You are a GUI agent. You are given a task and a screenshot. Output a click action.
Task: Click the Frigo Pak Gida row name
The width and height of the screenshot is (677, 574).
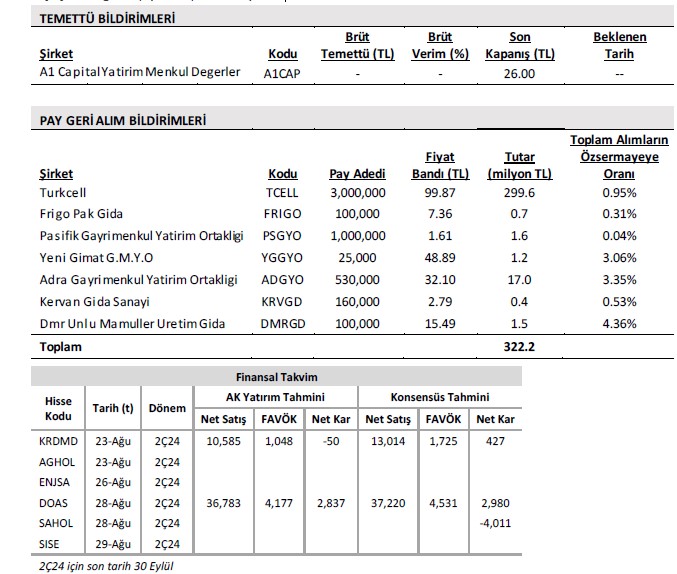[81, 213]
